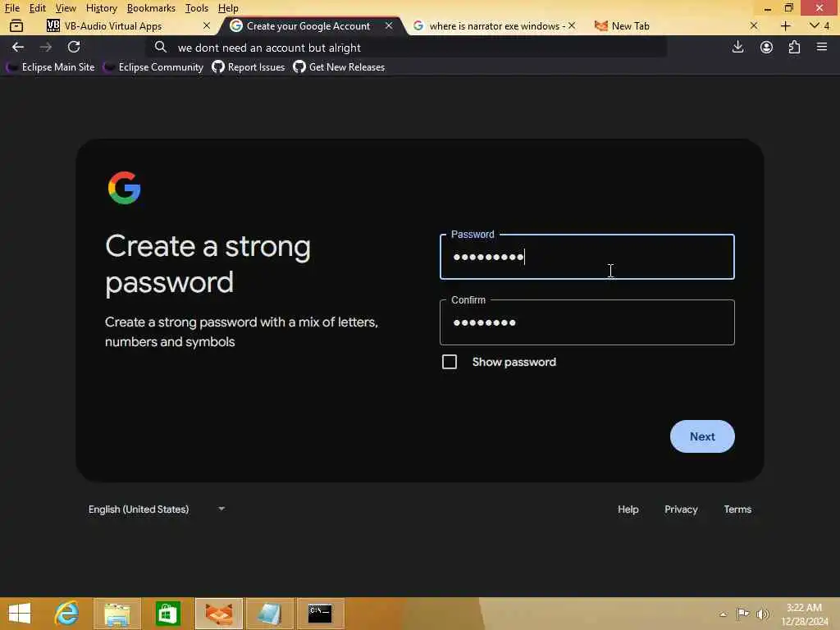The image size is (840, 630).
Task: Switch to VB-Audio Virtual Apps tab
Action: pyautogui.click(x=113, y=25)
